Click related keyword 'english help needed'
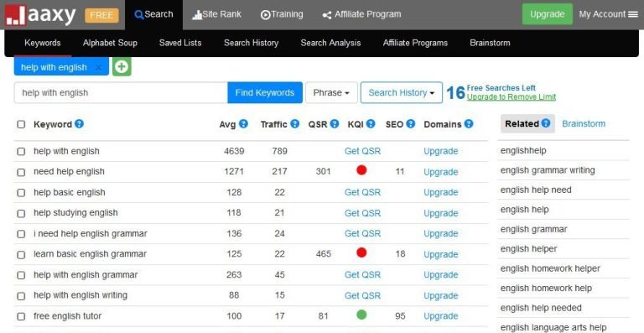Viewport: 644px width, 333px height. point(541,308)
